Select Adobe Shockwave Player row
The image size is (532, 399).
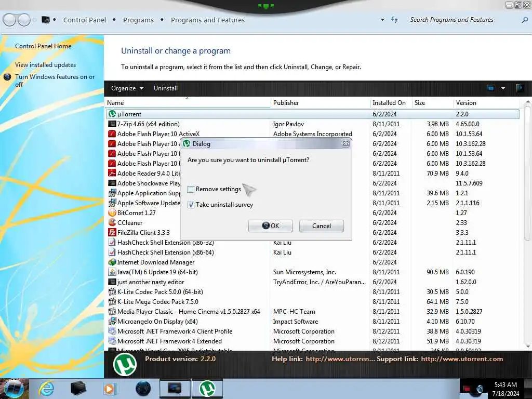[312, 183]
